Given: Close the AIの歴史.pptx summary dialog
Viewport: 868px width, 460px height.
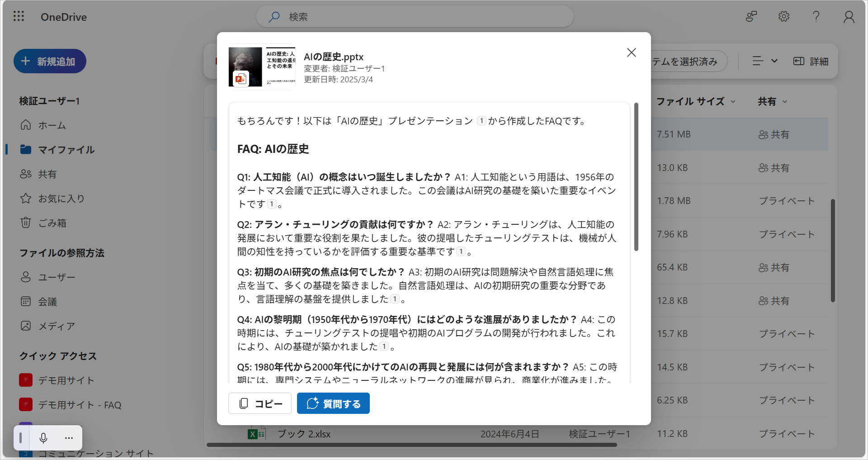Looking at the screenshot, I should [631, 52].
